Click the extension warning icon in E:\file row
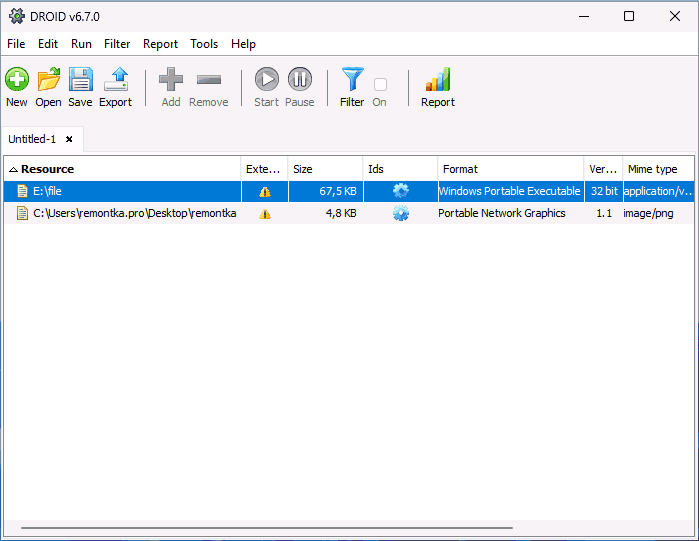The height and width of the screenshot is (541, 699). click(x=265, y=192)
